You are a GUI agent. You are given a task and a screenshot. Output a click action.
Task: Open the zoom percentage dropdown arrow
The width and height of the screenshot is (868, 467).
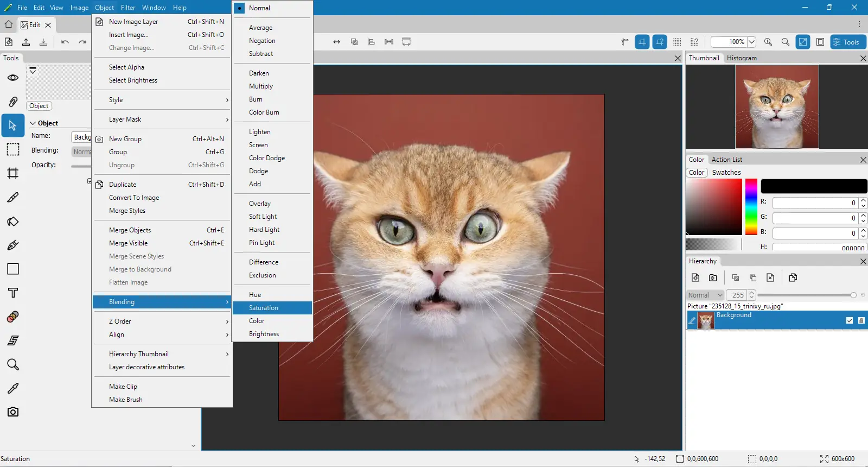(x=751, y=42)
